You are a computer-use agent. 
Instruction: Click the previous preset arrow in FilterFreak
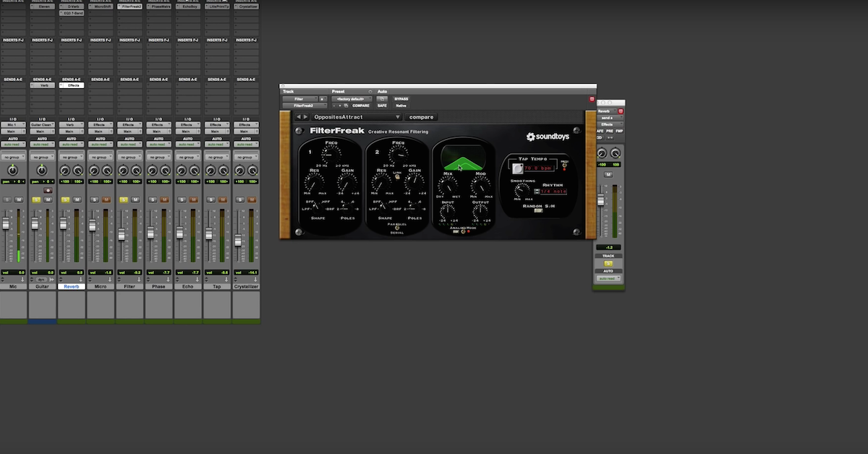298,116
